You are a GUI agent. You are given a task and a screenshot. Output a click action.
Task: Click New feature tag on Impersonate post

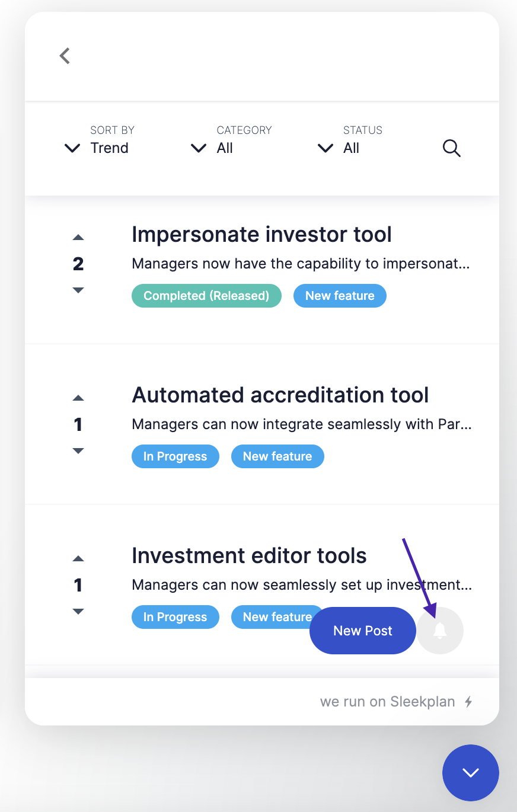click(340, 296)
